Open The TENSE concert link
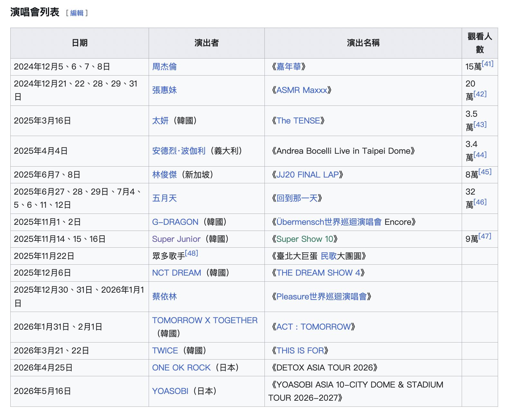Viewport: 509px width, 420px height. click(298, 121)
